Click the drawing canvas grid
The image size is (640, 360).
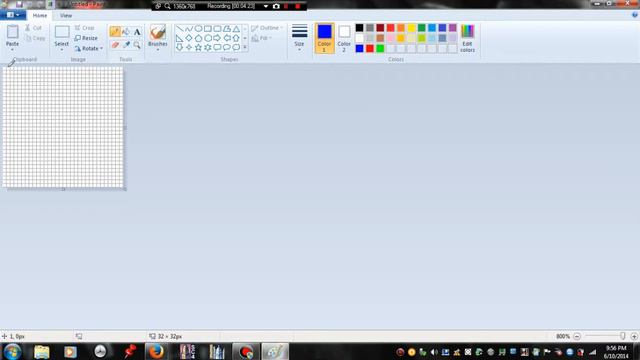[x=63, y=127]
